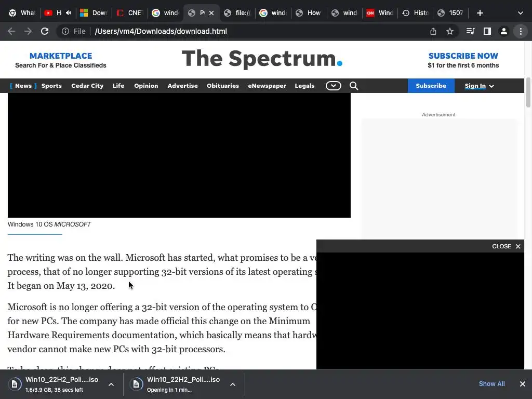Screen dimensions: 532x399
Task: Click the floating video player area
Action: point(420,311)
